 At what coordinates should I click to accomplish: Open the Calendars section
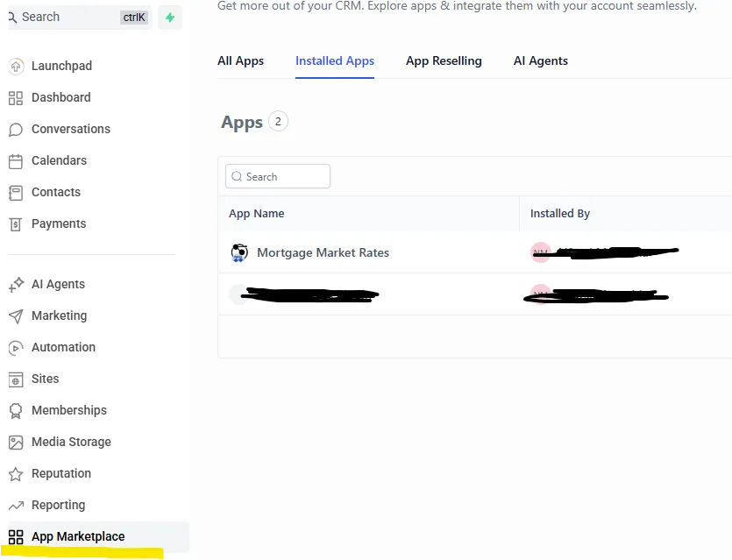click(x=59, y=160)
